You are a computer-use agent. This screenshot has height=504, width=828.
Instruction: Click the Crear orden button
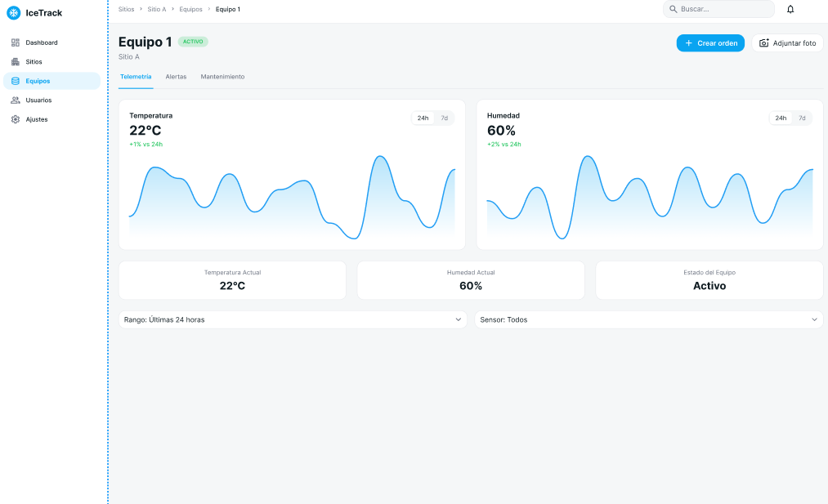709,43
